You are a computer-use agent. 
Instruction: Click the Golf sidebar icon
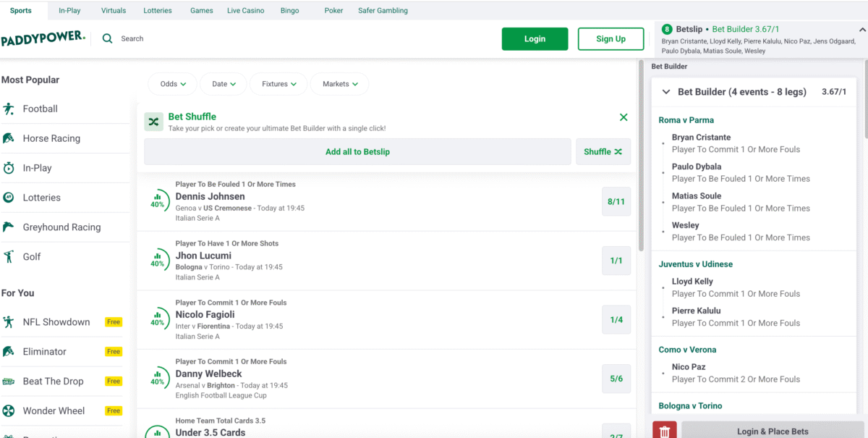tap(9, 257)
